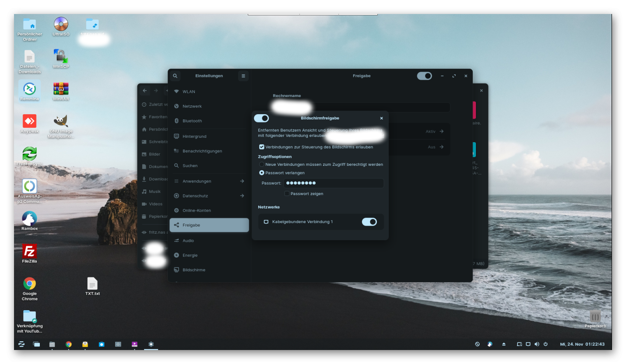Screen dimensions: 626x364
Task: Open Bildschirme settings
Action: click(x=209, y=270)
